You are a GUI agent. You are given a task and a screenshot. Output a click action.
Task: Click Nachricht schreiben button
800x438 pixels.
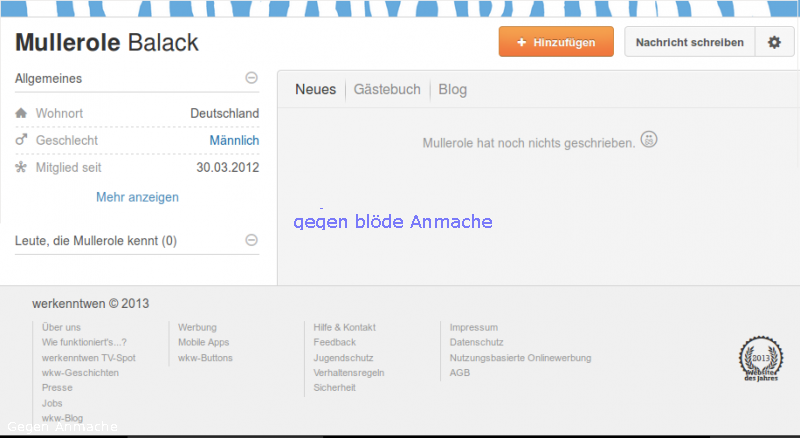tap(689, 43)
